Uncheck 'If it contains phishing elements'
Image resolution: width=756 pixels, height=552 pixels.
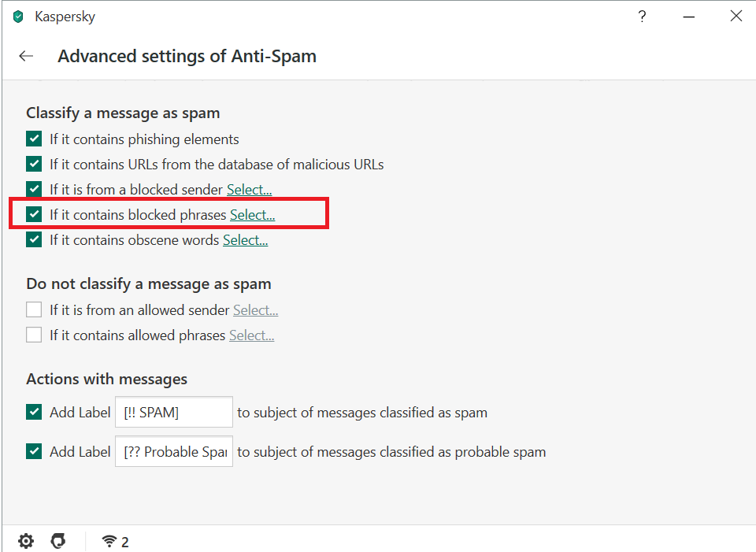tap(34, 139)
